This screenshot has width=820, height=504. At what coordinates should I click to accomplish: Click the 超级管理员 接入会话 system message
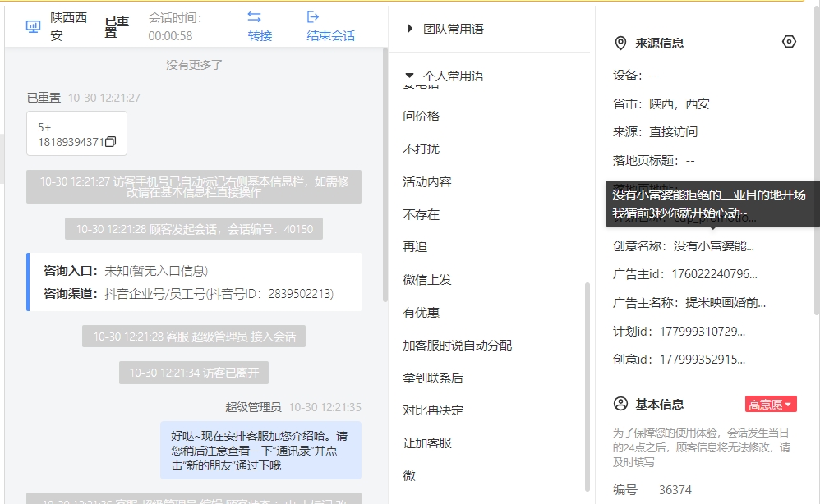194,337
